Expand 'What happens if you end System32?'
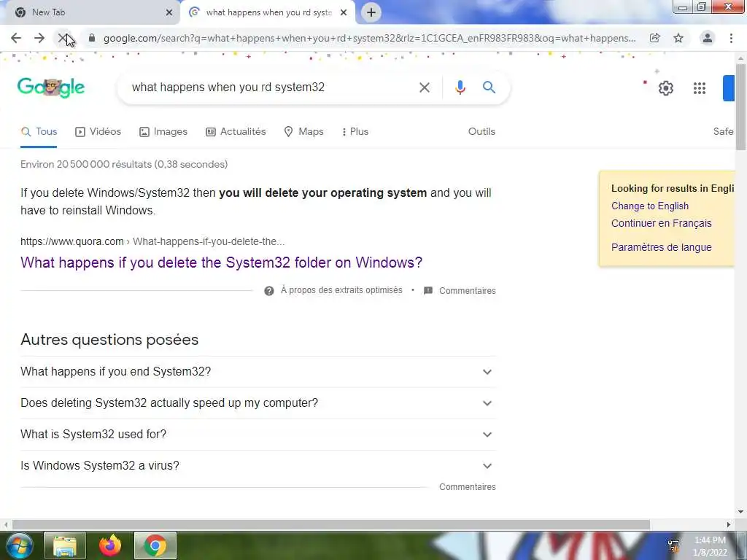 [258, 372]
